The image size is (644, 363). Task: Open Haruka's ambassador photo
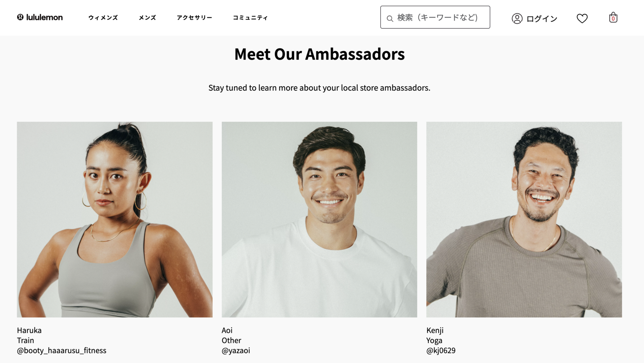pos(115,219)
